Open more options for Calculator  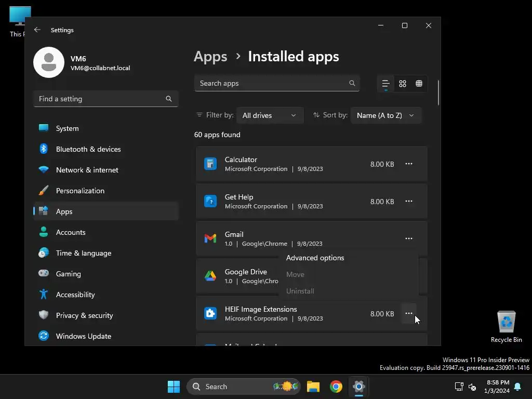point(409,164)
